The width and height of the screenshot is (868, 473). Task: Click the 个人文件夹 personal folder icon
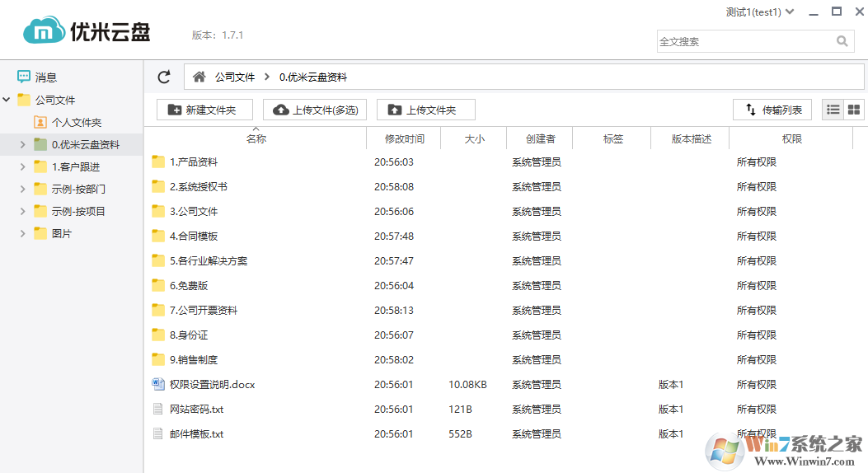point(40,122)
